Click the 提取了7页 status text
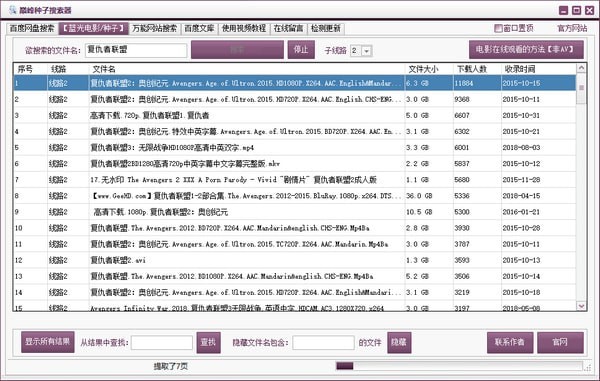Screen dimensions: 600x381 (x=171, y=366)
